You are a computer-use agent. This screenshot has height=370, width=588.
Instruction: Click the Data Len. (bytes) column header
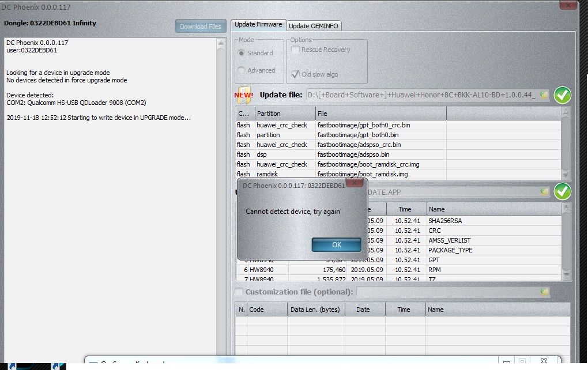point(316,309)
